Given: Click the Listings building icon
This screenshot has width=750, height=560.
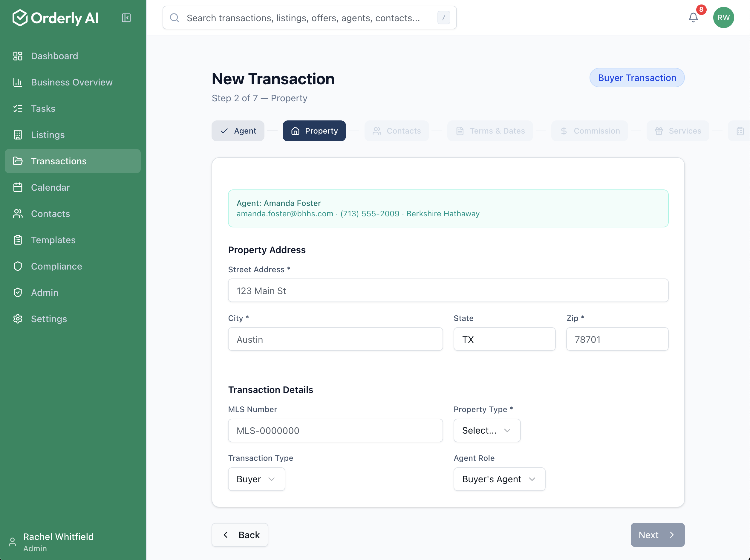Looking at the screenshot, I should coord(18,134).
